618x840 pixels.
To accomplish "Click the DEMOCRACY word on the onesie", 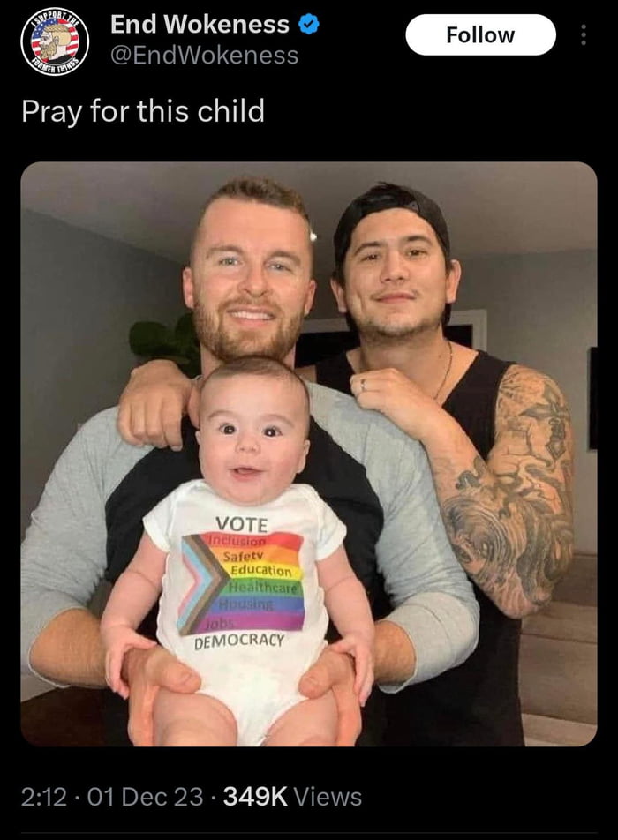I will pyautogui.click(x=239, y=641).
